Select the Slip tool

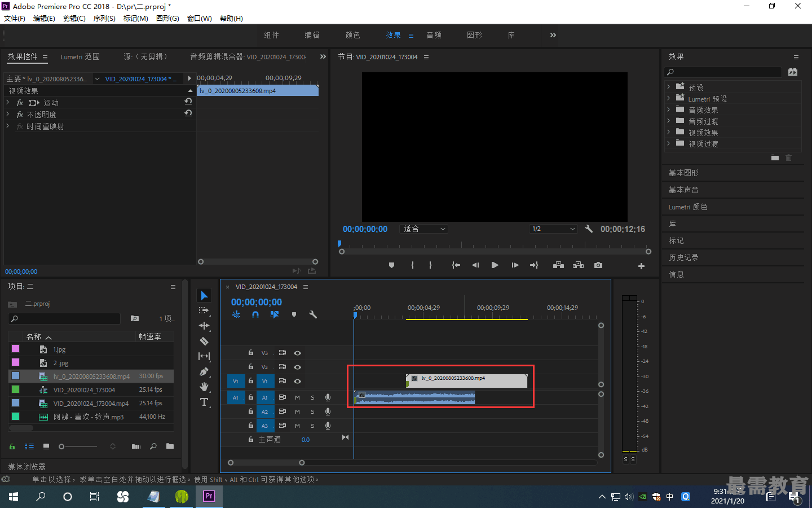(x=204, y=356)
